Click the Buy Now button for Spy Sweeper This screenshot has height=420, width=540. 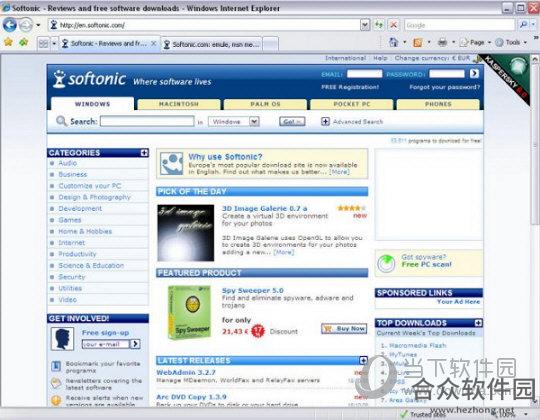tap(344, 329)
